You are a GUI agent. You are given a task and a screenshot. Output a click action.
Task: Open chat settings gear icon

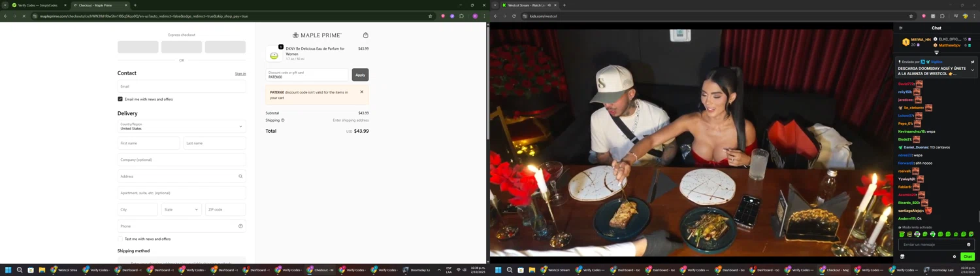point(954,257)
